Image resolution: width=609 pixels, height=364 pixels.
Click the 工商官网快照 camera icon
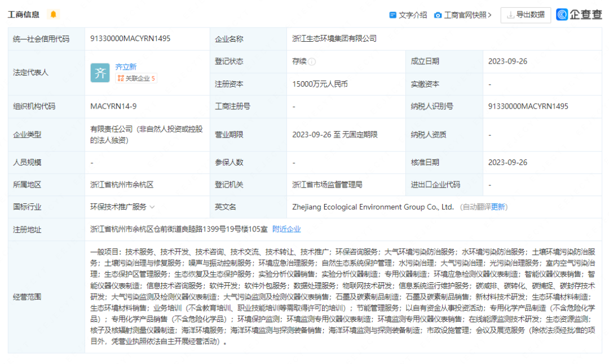[438, 15]
